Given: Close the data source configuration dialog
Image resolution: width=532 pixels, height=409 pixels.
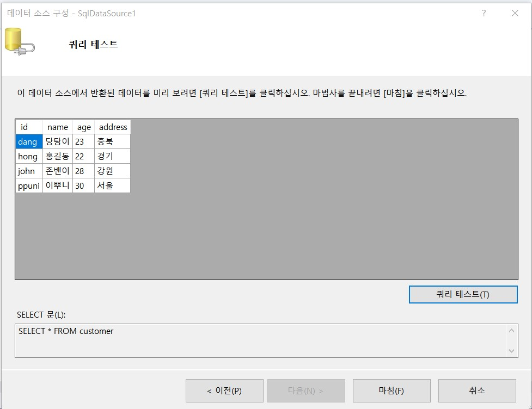Looking at the screenshot, I should 515,13.
